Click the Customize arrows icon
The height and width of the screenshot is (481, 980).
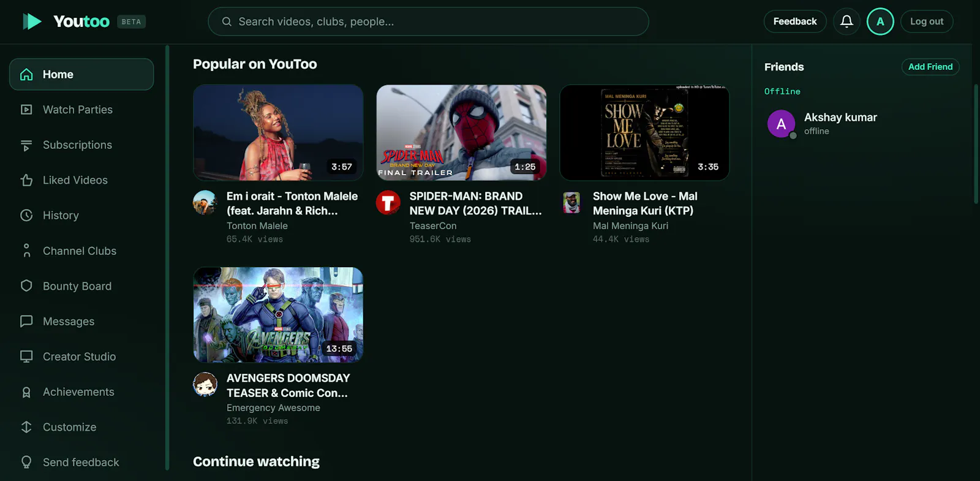click(26, 427)
